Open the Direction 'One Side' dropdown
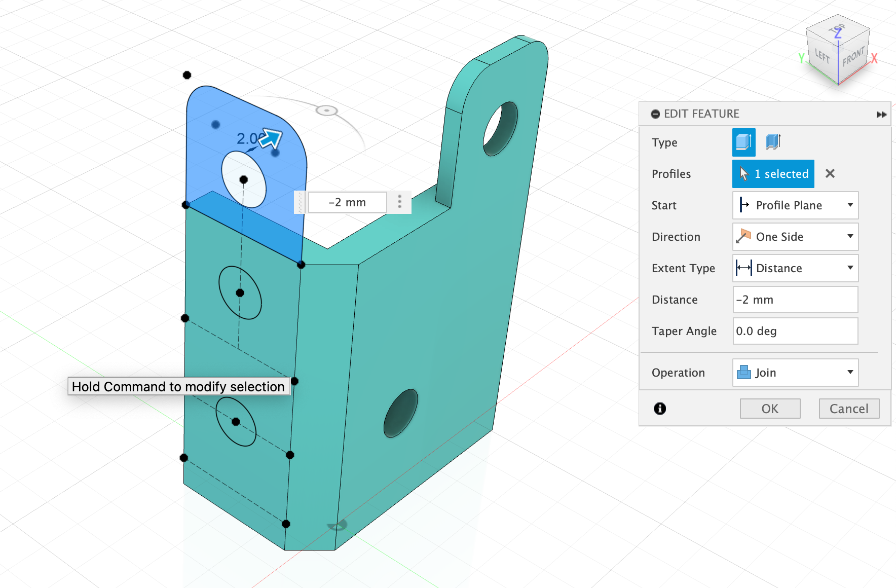The height and width of the screenshot is (588, 896). point(795,237)
